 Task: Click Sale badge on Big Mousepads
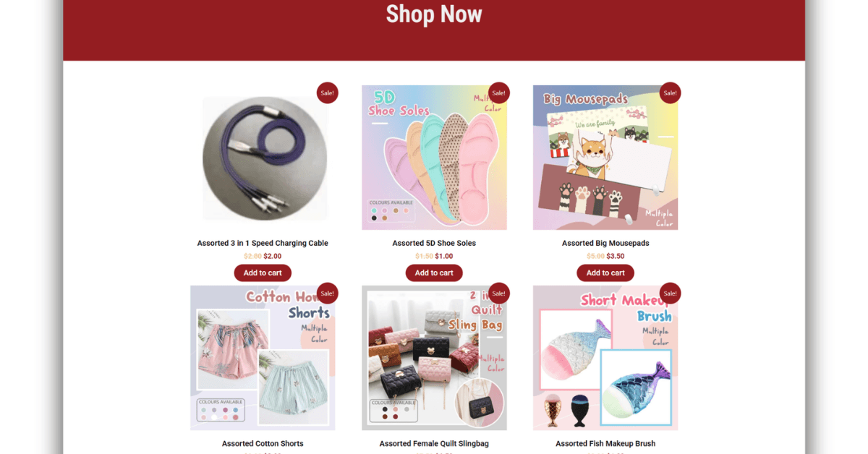(671, 93)
